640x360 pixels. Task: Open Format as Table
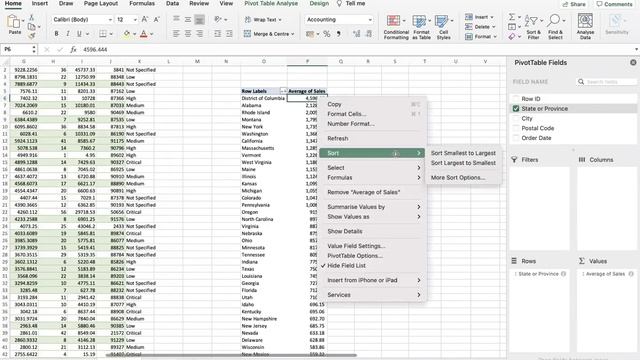point(421,27)
